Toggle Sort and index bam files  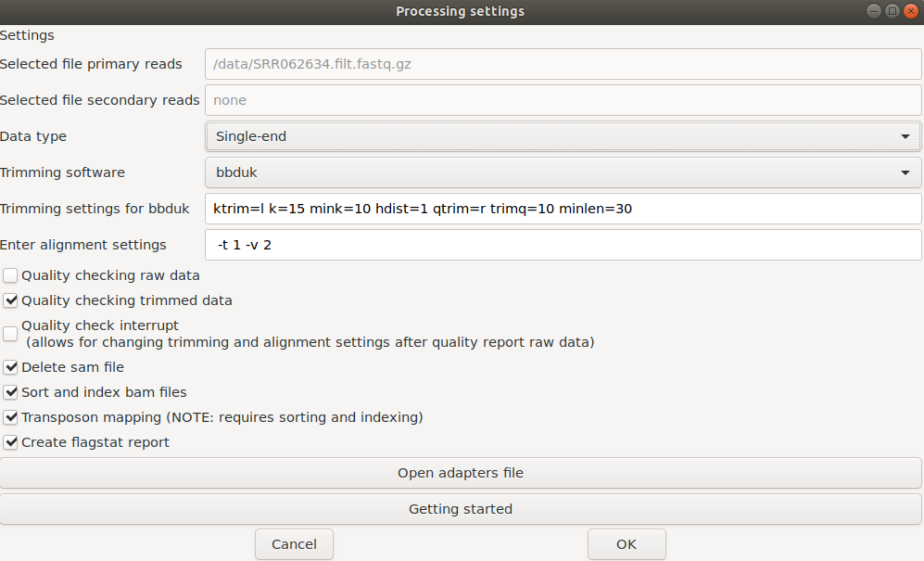pyautogui.click(x=10, y=392)
